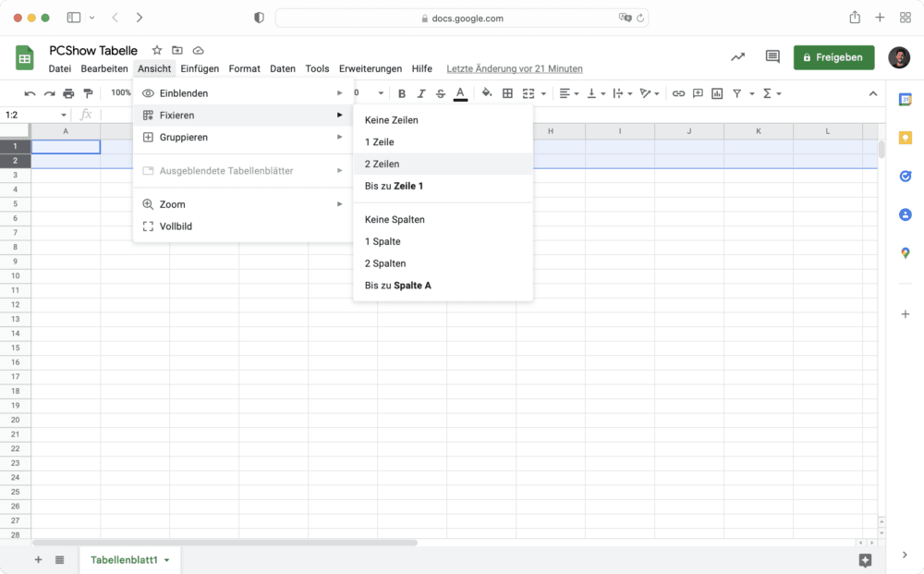The image size is (924, 574).
Task: Click the insert link icon
Action: click(x=678, y=93)
